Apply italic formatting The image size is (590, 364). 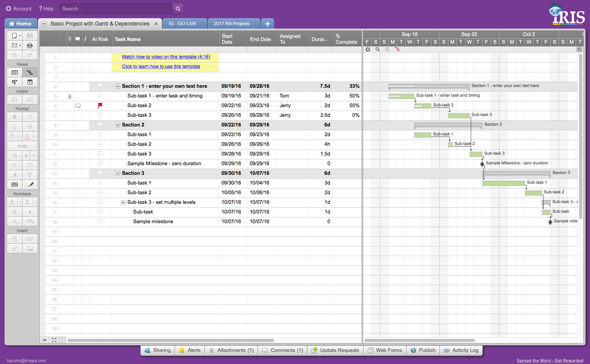[30, 117]
